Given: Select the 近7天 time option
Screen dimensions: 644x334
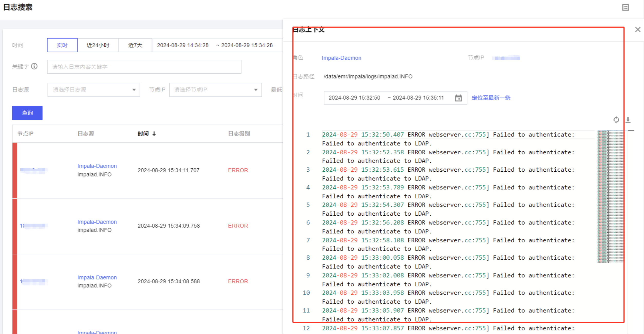Looking at the screenshot, I should tap(135, 45).
